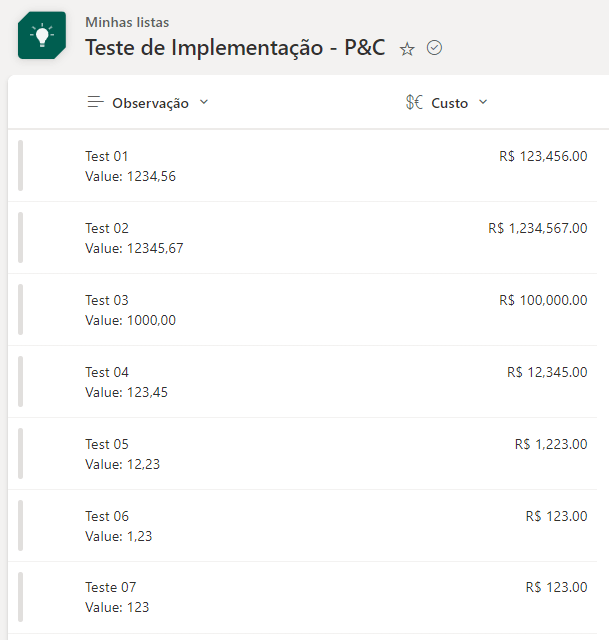Image resolution: width=609 pixels, height=640 pixels.
Task: Select the Test 05 row handle
Action: (20, 453)
